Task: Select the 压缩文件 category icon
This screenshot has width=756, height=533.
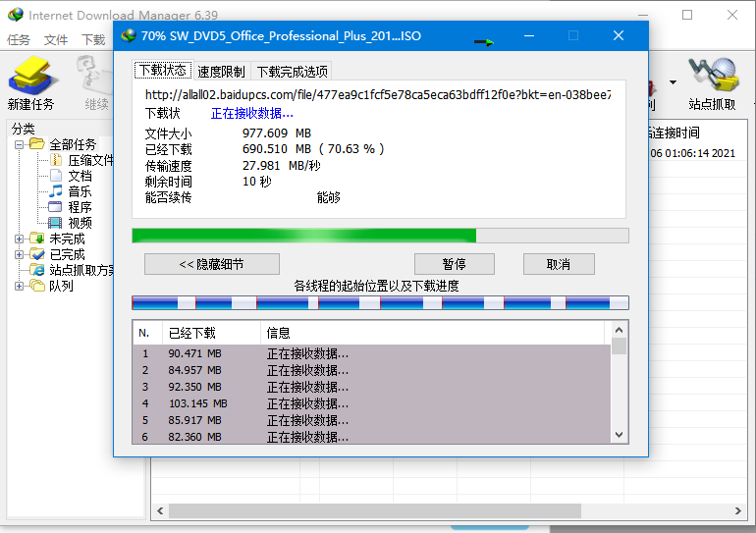Action: click(56, 160)
